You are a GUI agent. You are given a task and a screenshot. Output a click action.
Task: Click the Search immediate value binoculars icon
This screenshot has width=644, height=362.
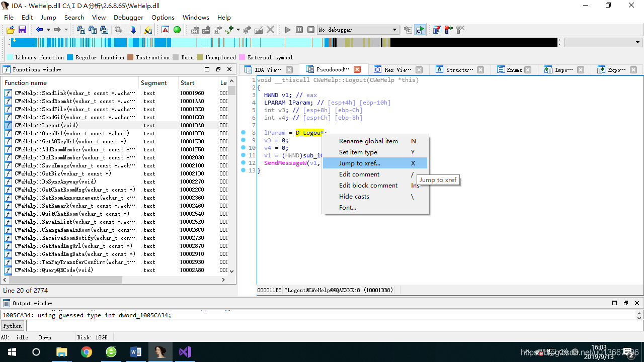81,30
